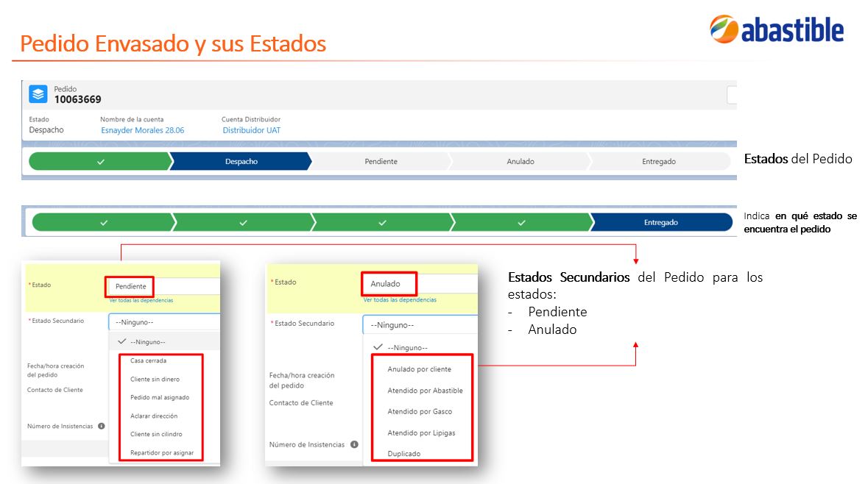
Task: Click the Abastible logo
Action: [777, 29]
